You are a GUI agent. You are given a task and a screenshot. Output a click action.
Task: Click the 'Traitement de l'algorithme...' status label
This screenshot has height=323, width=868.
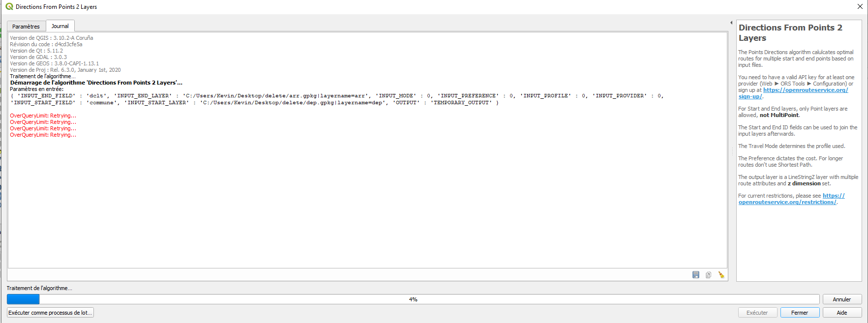(x=39, y=288)
